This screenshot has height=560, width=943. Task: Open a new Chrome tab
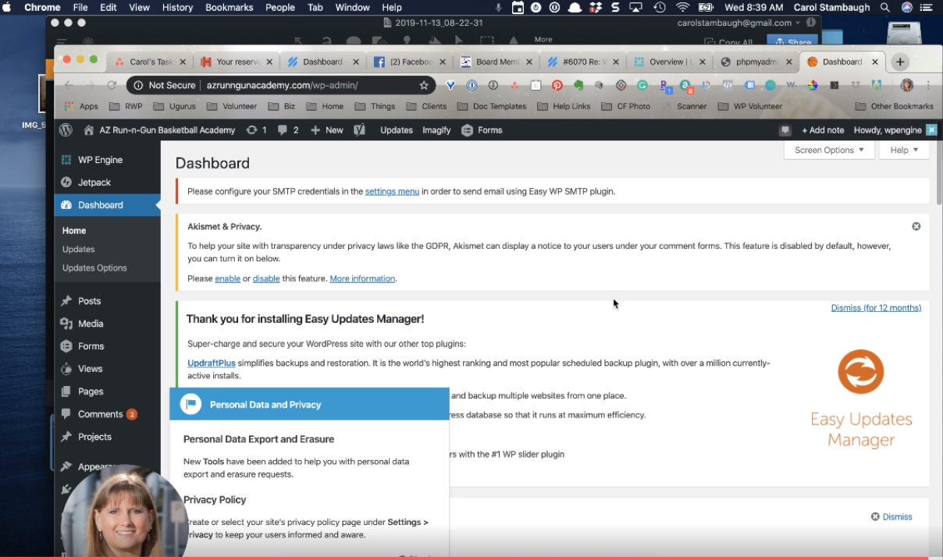899,62
